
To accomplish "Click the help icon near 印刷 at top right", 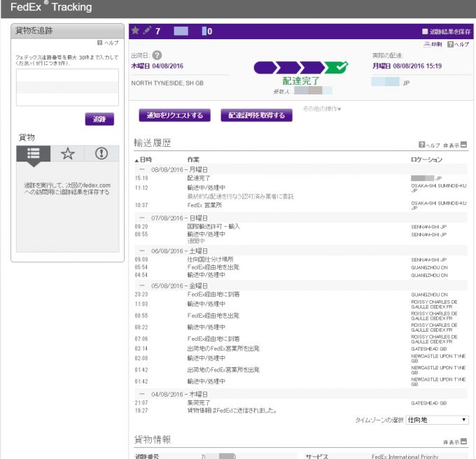I will point(451,44).
